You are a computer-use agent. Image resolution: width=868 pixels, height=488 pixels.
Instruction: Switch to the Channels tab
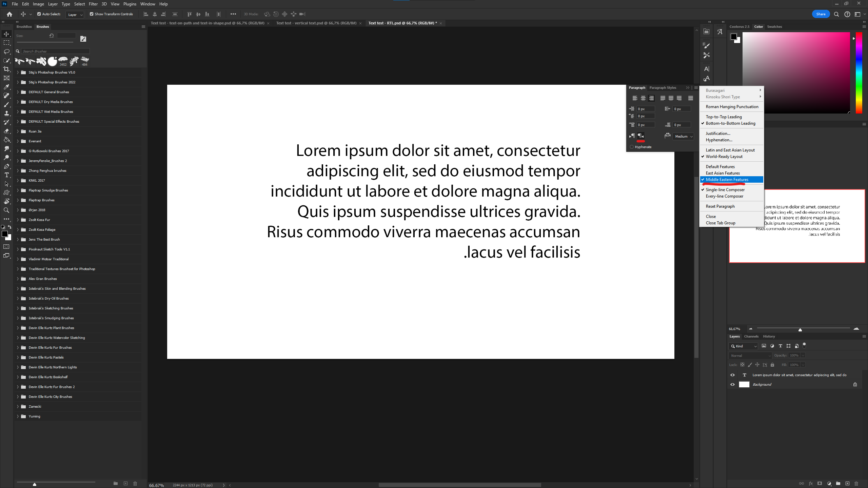(x=751, y=337)
